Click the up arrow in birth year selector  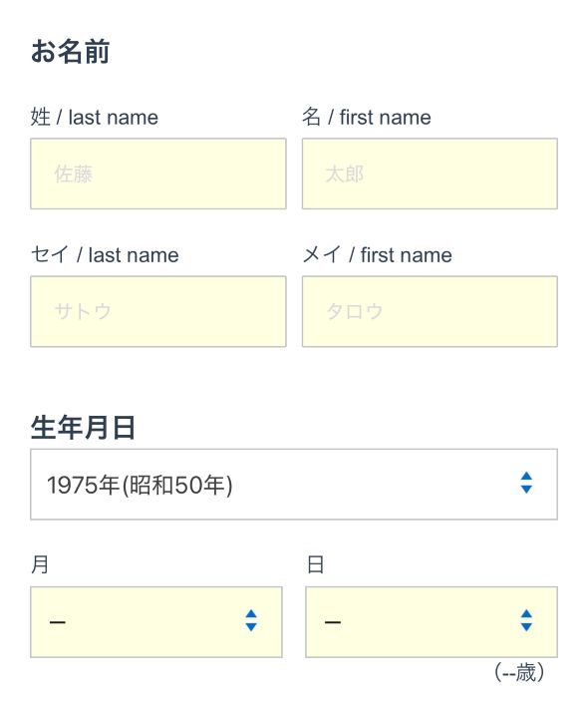526,476
